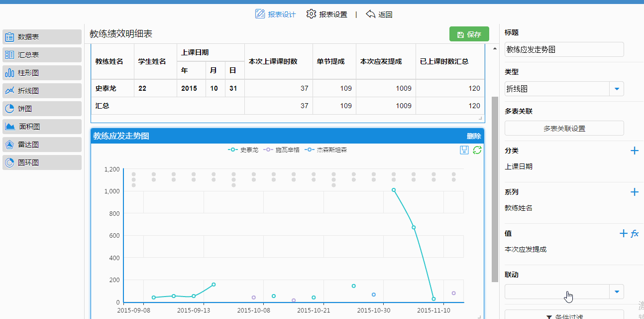Screen dimensions: 644x319
Task: Toggle 史泰龙 series in chart legend
Action: pos(243,150)
